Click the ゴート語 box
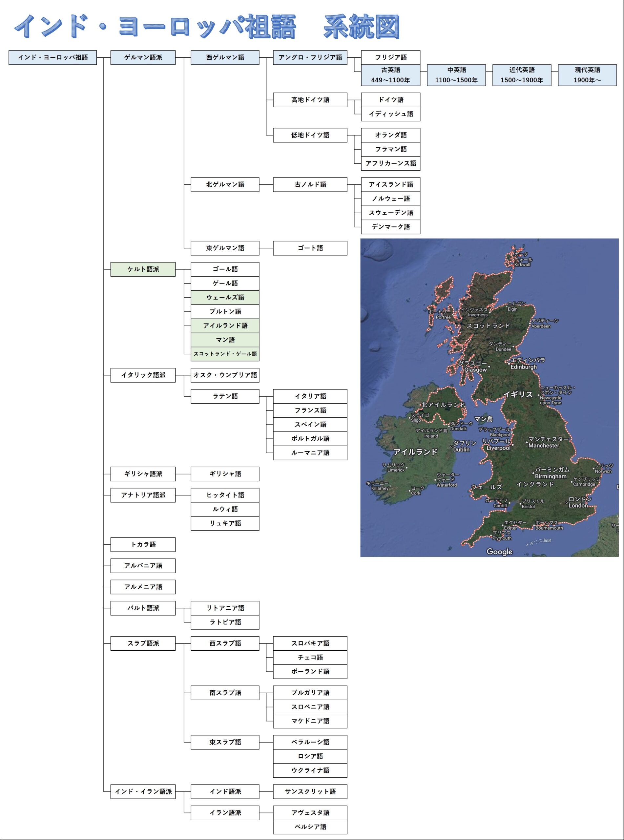The height and width of the screenshot is (840, 624). click(x=310, y=248)
